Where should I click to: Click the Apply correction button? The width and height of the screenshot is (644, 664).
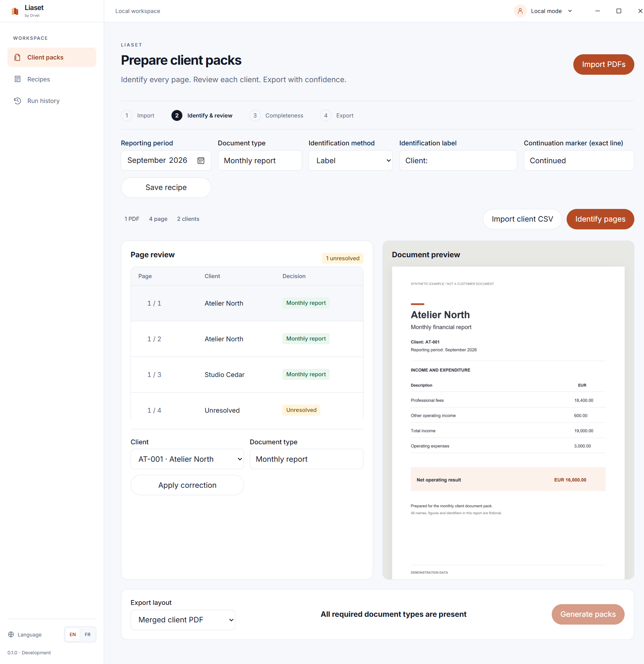187,485
